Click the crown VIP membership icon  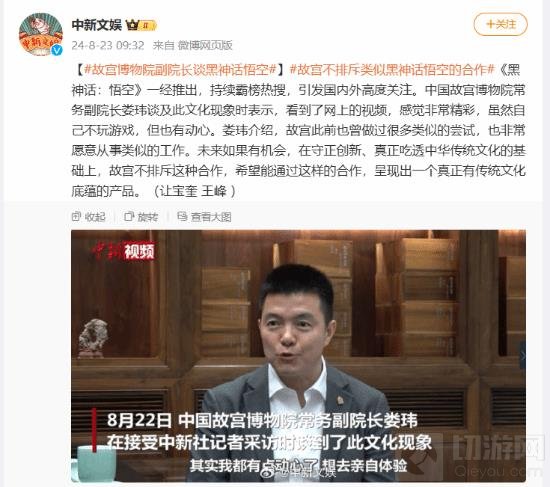[132, 25]
